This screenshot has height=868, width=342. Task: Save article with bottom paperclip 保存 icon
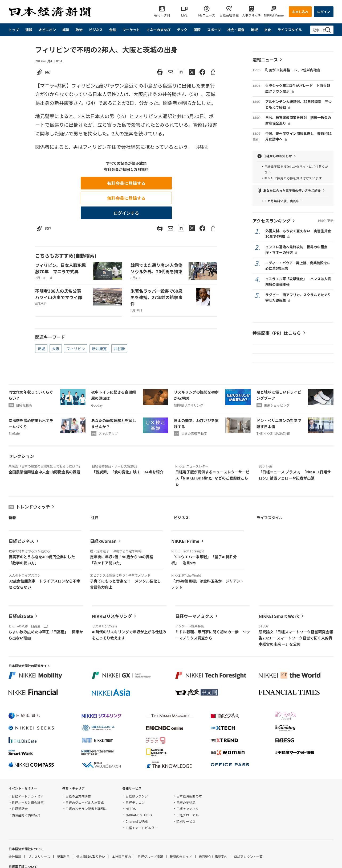coord(44,229)
